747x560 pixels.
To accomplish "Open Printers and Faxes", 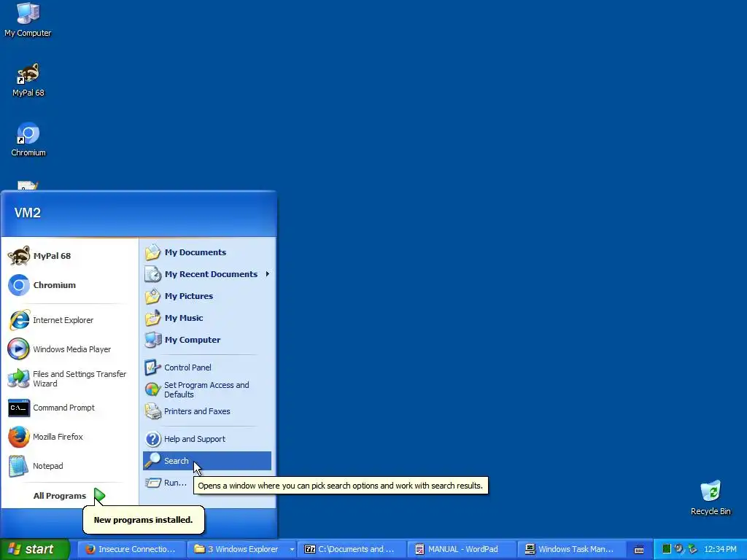I will pos(207,411).
